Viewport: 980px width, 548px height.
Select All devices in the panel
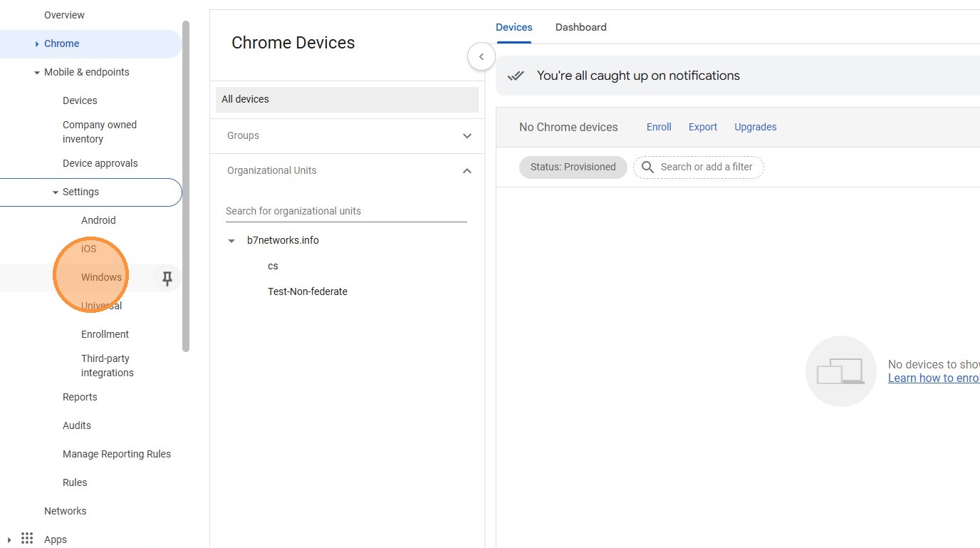click(347, 100)
